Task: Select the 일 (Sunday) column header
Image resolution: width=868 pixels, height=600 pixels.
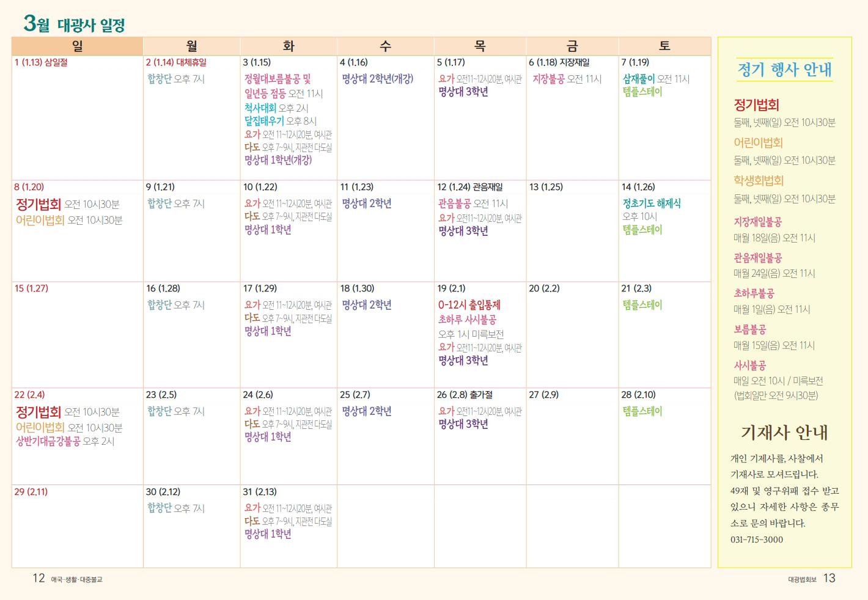Action: coord(77,46)
